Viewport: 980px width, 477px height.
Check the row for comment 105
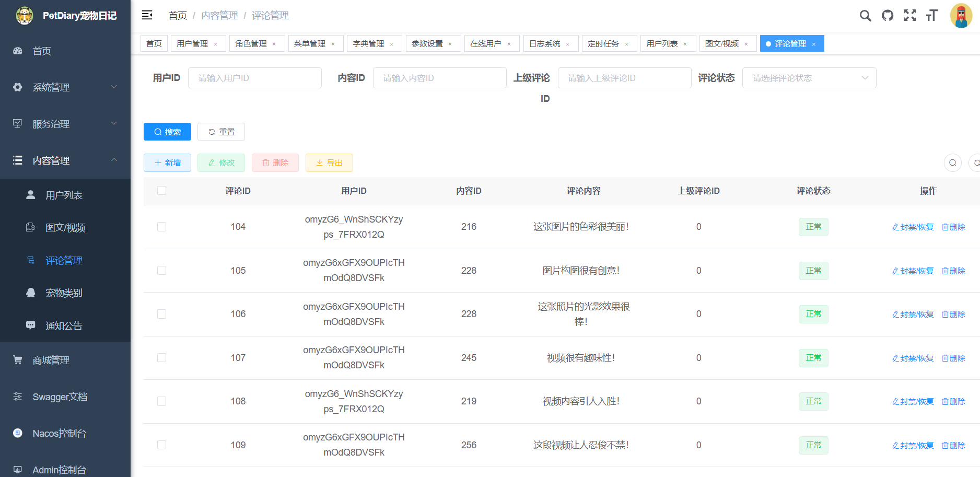pyautogui.click(x=162, y=271)
